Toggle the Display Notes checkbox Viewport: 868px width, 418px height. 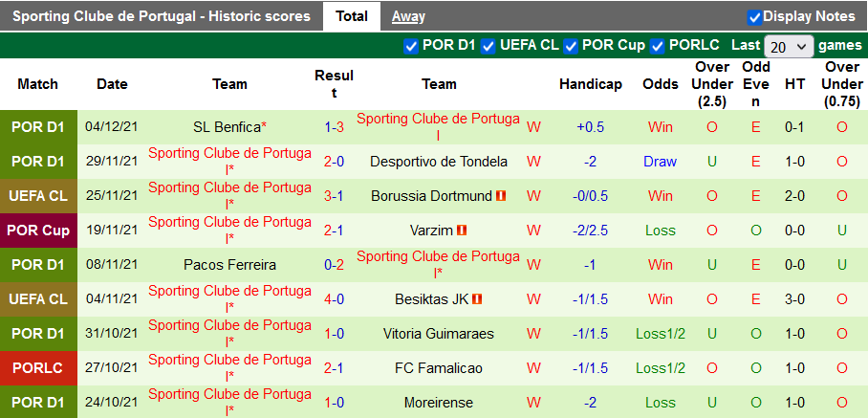tap(754, 16)
